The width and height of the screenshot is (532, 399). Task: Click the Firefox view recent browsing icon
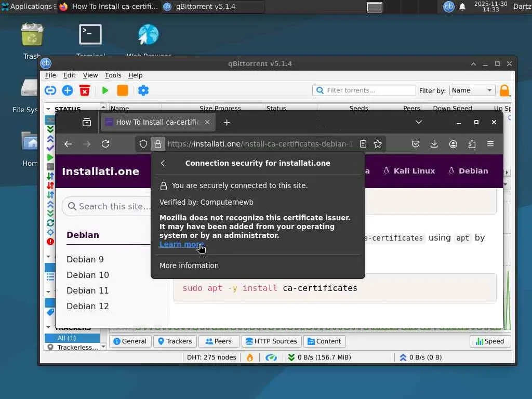pos(87,122)
